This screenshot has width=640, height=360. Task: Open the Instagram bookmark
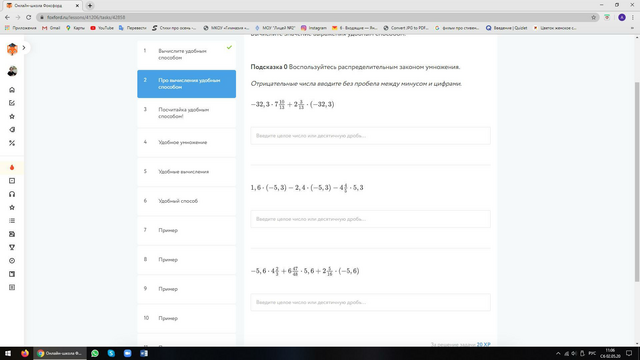[313, 28]
